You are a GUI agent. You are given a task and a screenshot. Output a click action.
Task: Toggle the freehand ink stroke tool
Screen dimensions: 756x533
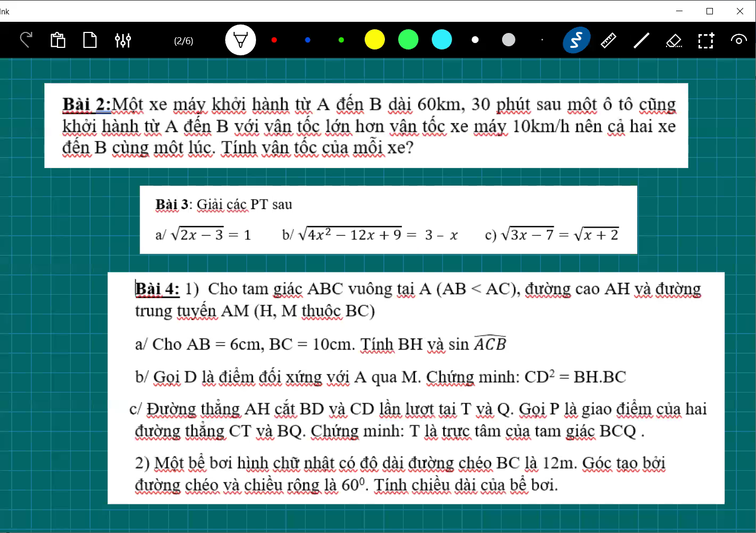click(x=576, y=40)
